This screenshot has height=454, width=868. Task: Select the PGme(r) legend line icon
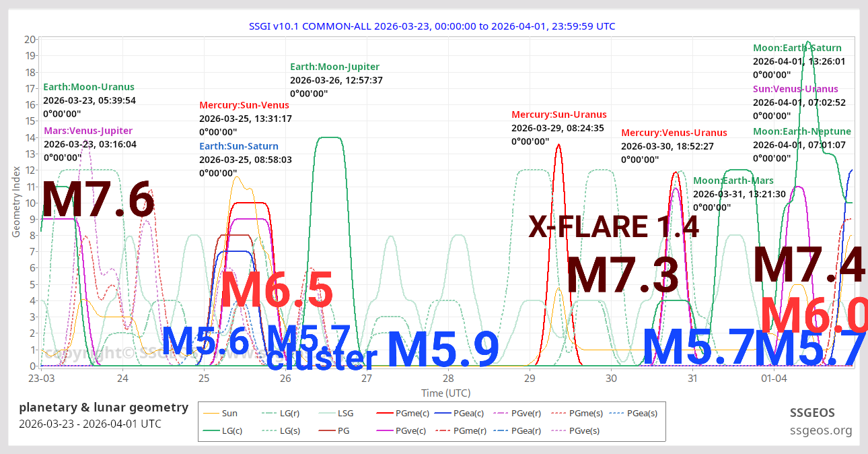click(x=443, y=430)
